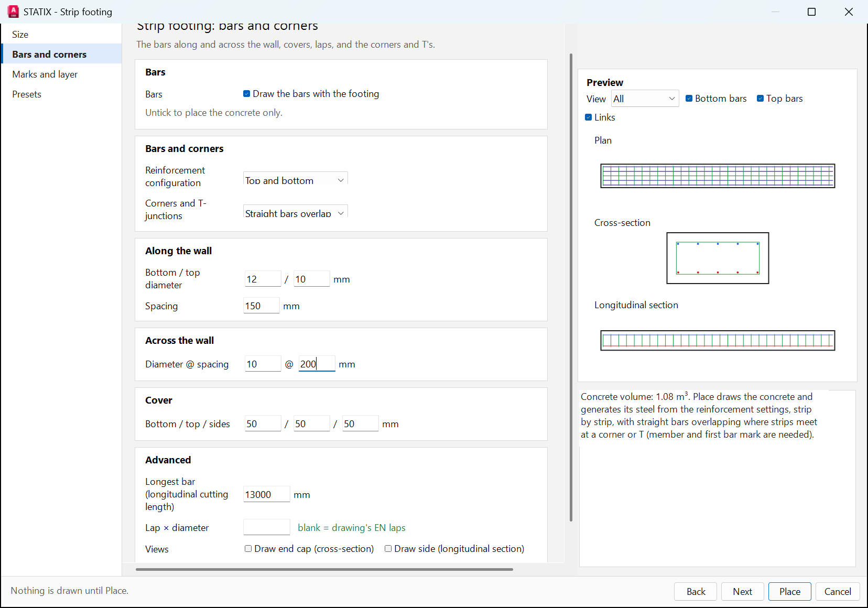This screenshot has width=868, height=608.
Task: Click the 'blank = drawing's EN laps' hint
Action: click(x=352, y=528)
